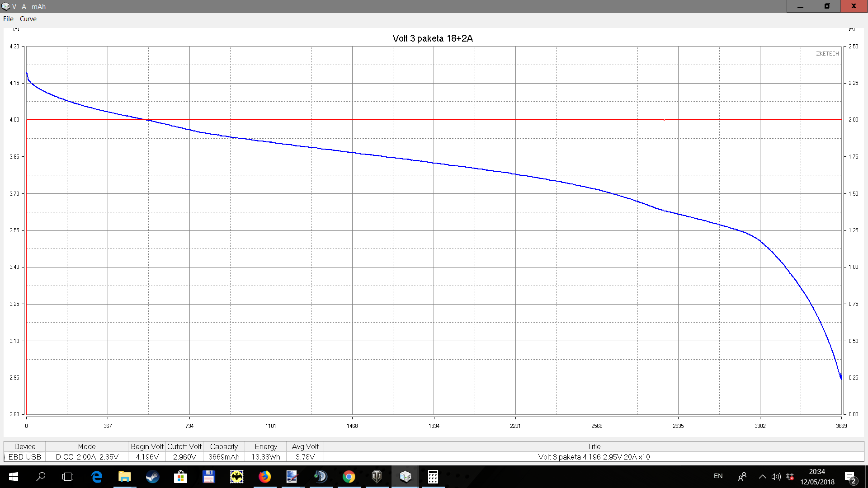868x488 pixels.
Task: Open the volume control in tray
Action: [x=776, y=477]
